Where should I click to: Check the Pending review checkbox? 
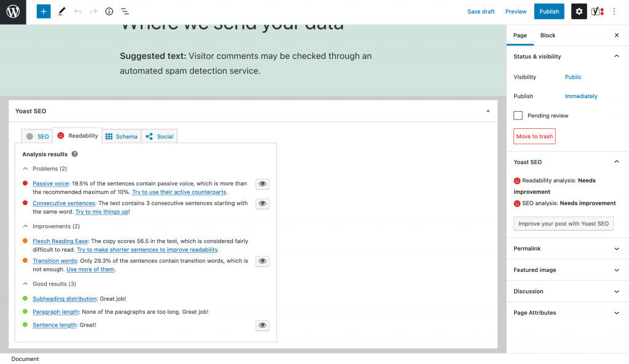[x=518, y=115]
